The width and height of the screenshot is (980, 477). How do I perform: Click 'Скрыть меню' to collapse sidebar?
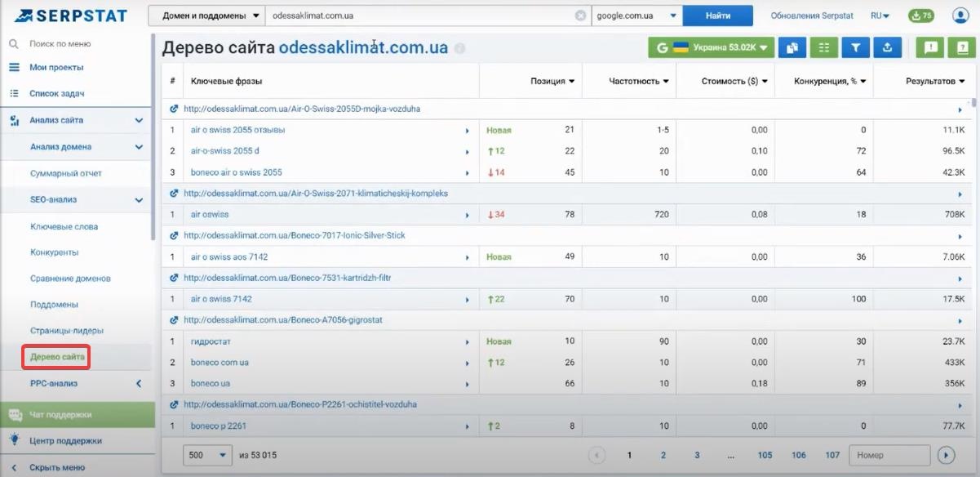[x=56, y=468]
